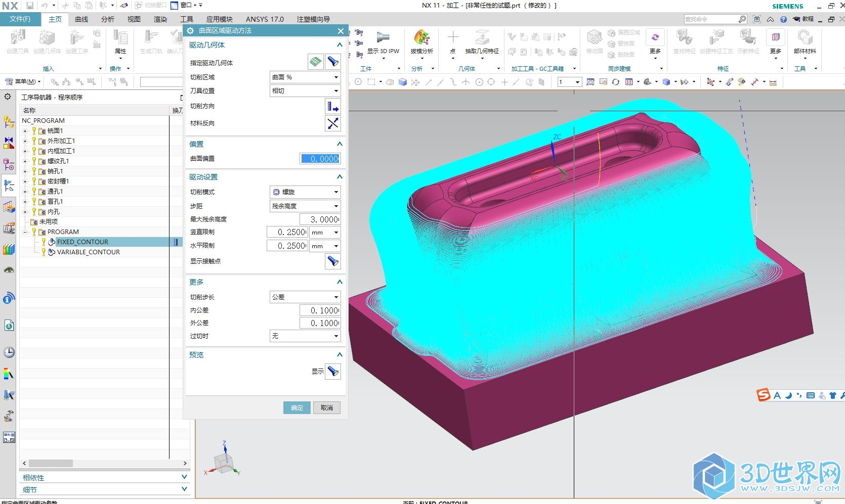The image size is (845, 504).
Task: Open the help question mark icon
Action: coord(783,19)
